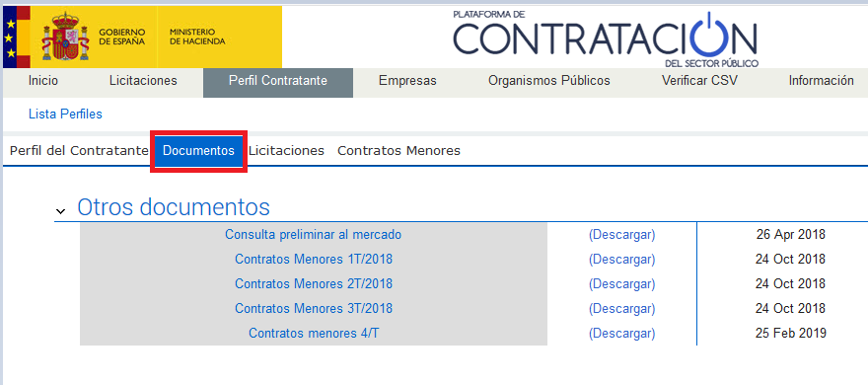
Task: Select the Perfil Contratante menu item
Action: (x=278, y=81)
